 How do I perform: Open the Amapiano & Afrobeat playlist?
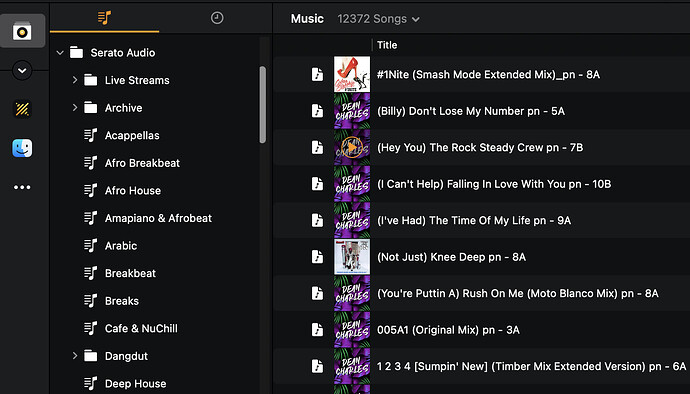pyautogui.click(x=158, y=218)
